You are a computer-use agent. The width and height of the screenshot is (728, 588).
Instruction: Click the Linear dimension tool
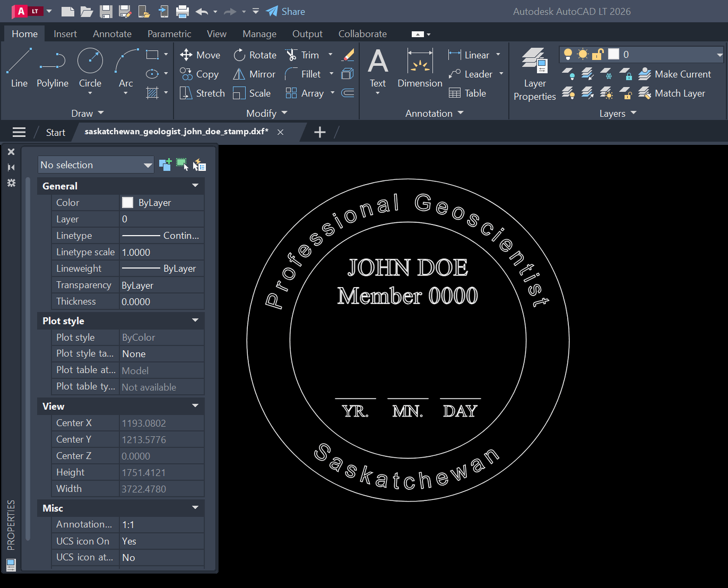point(469,55)
